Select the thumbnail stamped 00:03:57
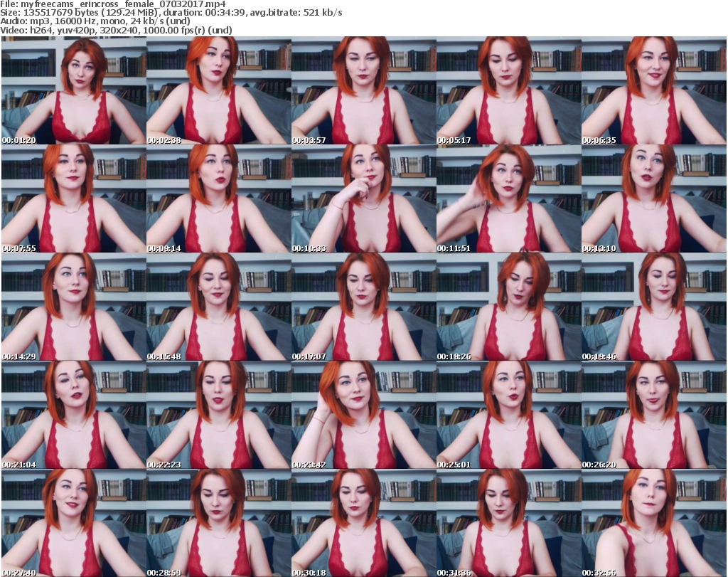 (x=363, y=90)
